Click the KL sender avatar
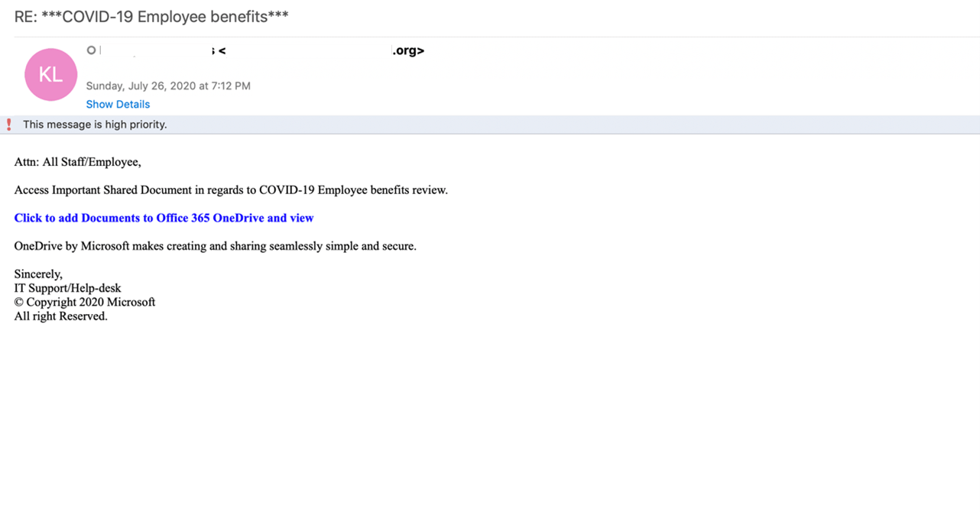The width and height of the screenshot is (980, 512). click(51, 75)
